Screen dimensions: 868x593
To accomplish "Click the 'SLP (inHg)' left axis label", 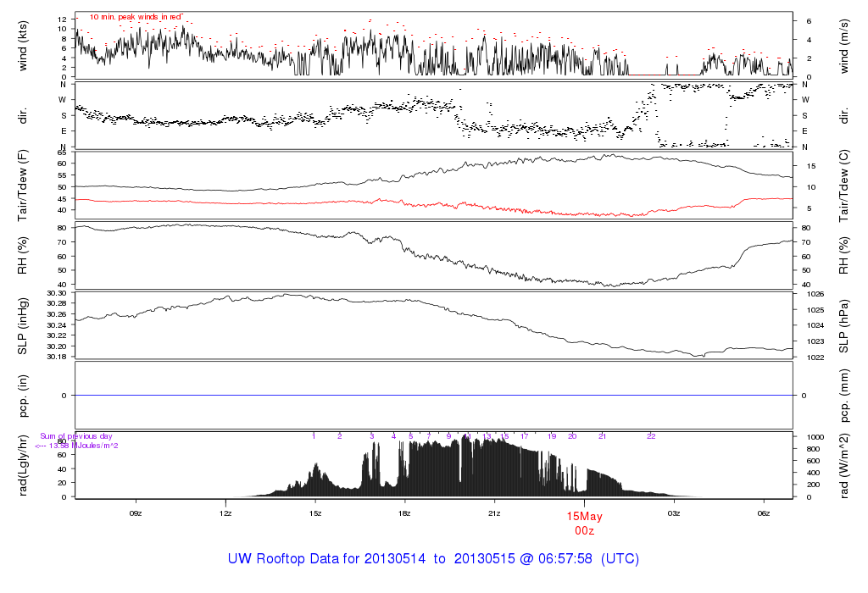I will (x=23, y=325).
